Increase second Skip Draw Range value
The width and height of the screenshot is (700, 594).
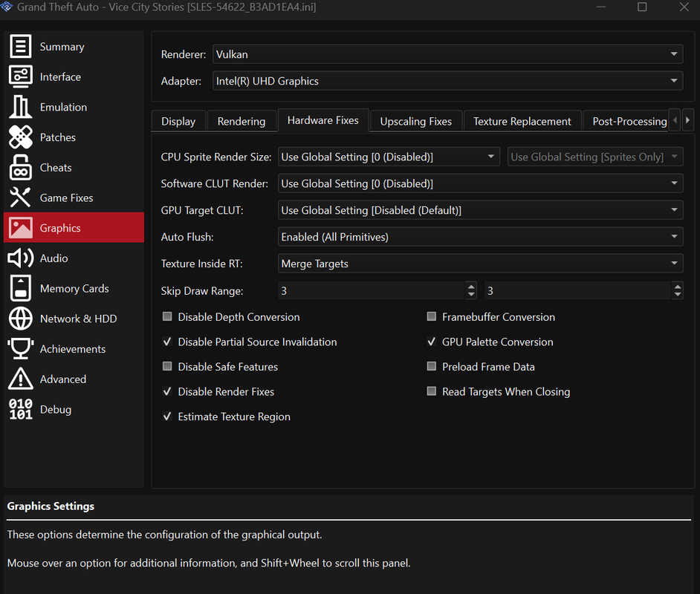click(678, 287)
